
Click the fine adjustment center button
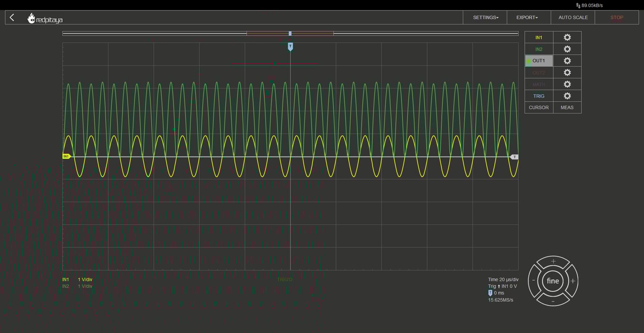[553, 281]
